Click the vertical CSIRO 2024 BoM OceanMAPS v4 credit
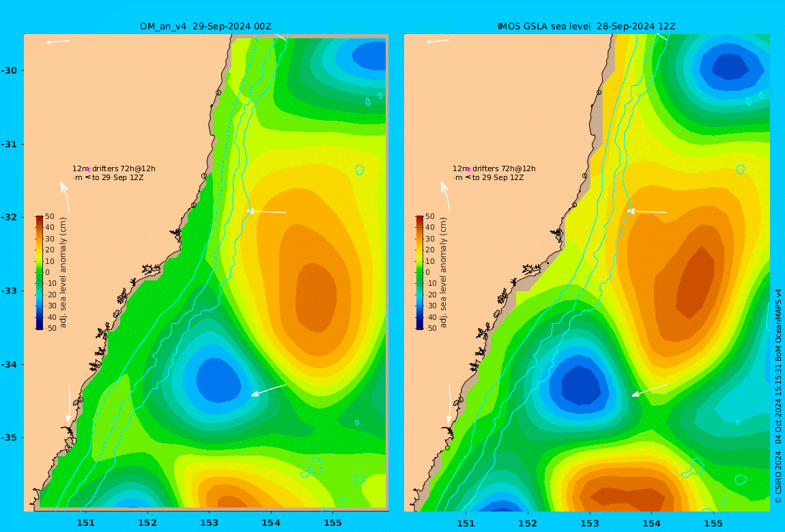Screen dimensions: 785x532 point(778,396)
